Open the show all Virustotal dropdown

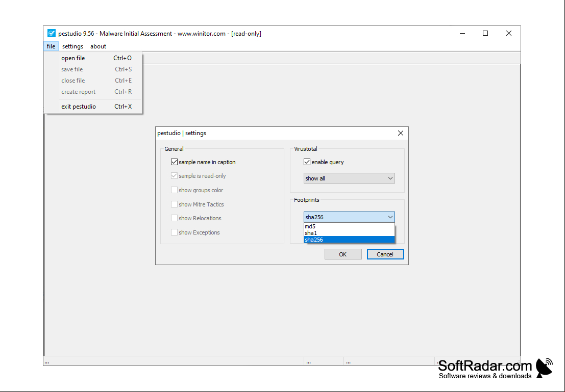point(349,178)
